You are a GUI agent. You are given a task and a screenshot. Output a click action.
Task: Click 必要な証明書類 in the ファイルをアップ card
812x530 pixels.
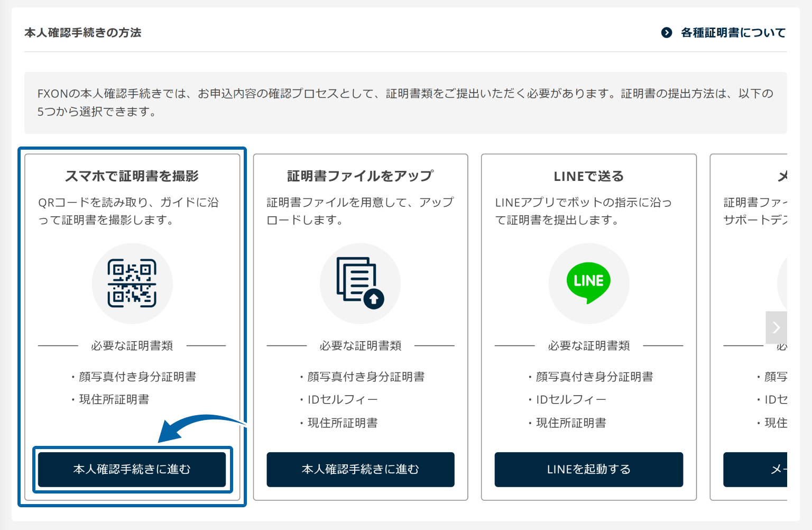pos(361,346)
